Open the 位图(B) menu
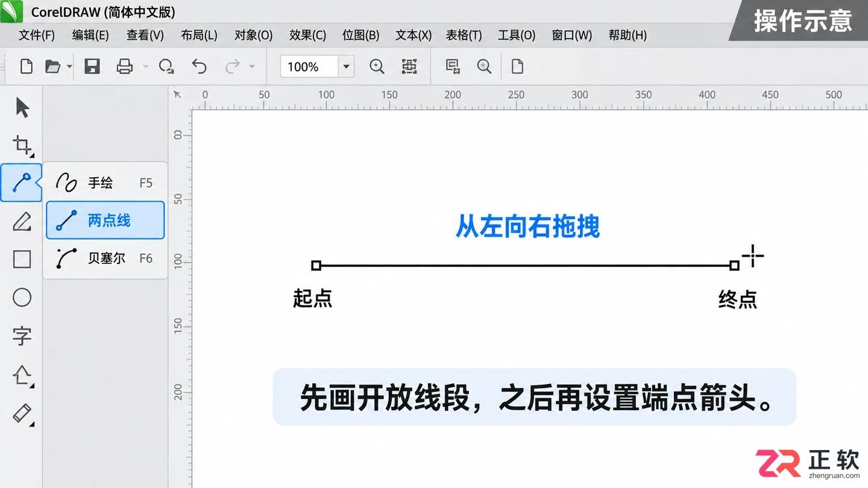 (361, 35)
